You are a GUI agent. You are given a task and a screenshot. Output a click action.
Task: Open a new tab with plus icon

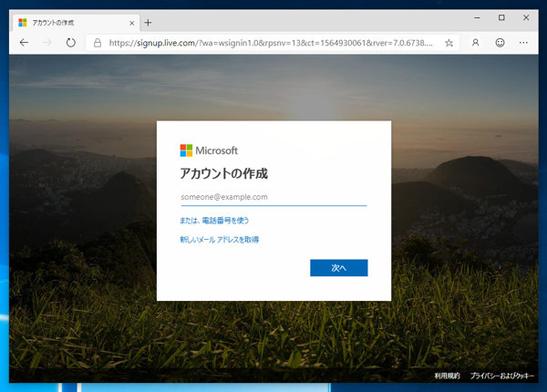148,23
